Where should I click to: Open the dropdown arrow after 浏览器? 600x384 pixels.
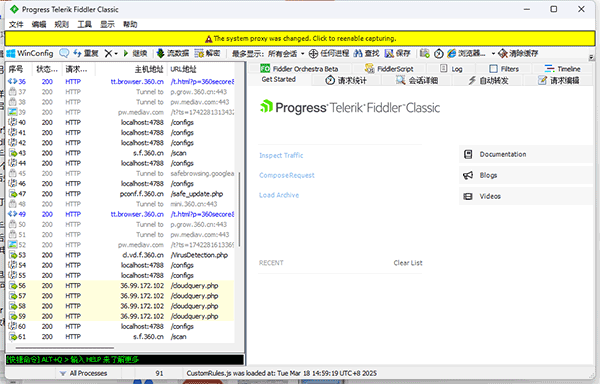[493, 54]
